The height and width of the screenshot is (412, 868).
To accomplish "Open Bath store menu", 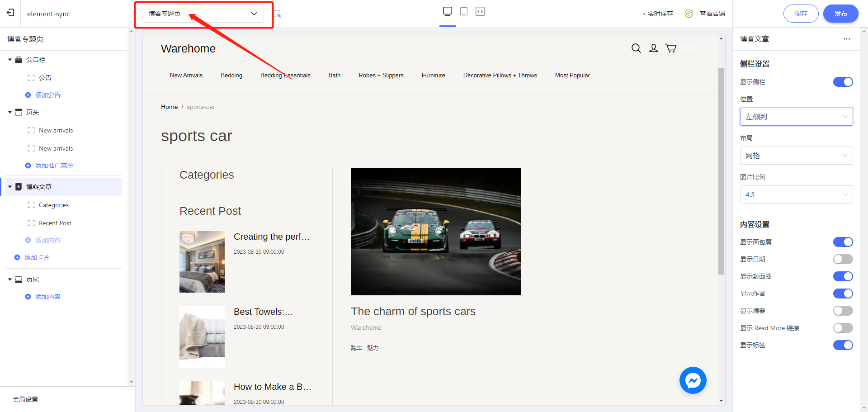I will pyautogui.click(x=335, y=76).
